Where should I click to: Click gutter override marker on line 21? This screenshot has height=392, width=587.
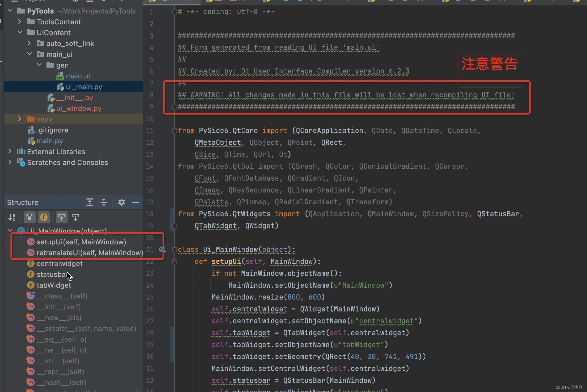click(162, 249)
